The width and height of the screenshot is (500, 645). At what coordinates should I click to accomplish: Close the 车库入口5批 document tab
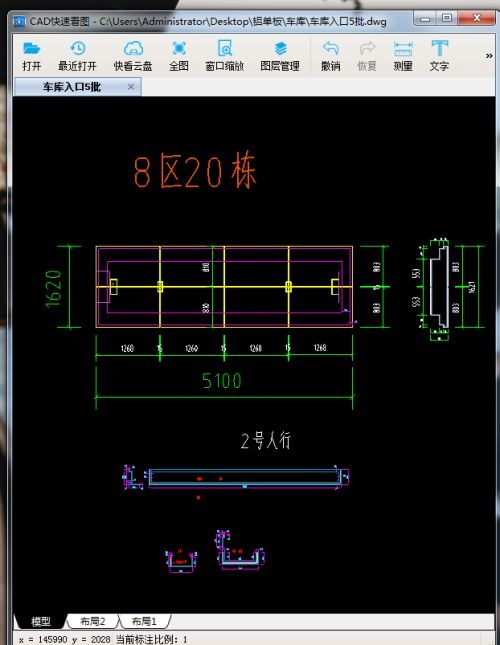point(131,87)
